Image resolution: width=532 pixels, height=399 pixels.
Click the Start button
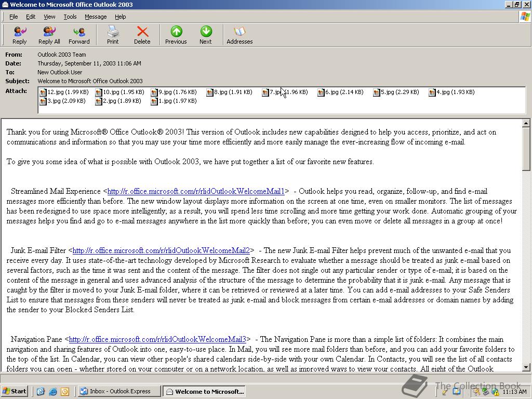[14, 391]
